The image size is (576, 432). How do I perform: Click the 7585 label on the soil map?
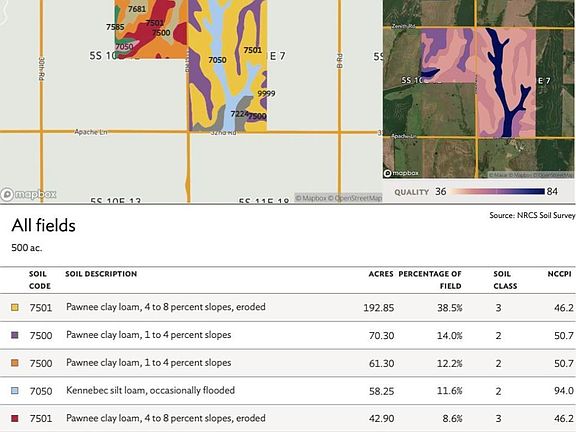[115, 27]
